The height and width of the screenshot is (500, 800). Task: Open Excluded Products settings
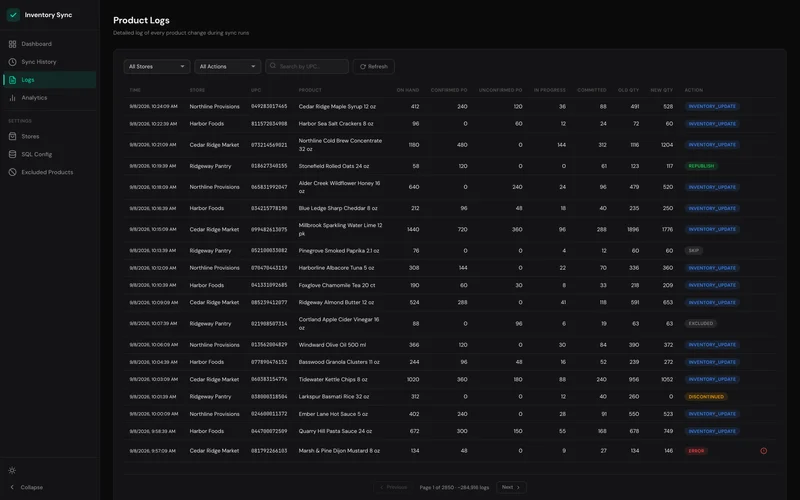[49, 172]
